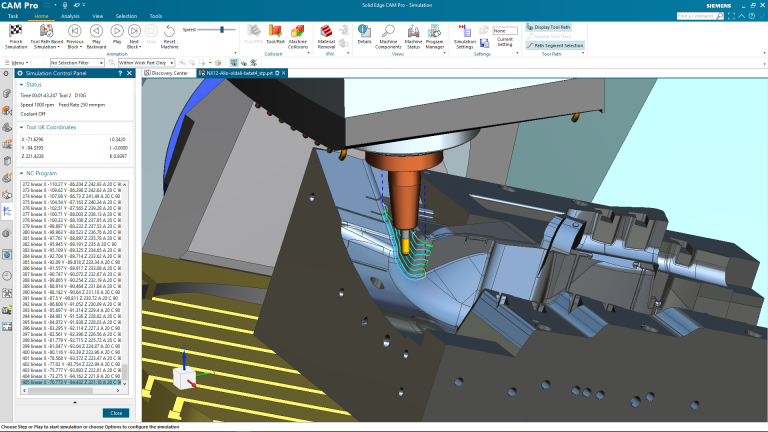Click Find a Command search box

(x=699, y=16)
